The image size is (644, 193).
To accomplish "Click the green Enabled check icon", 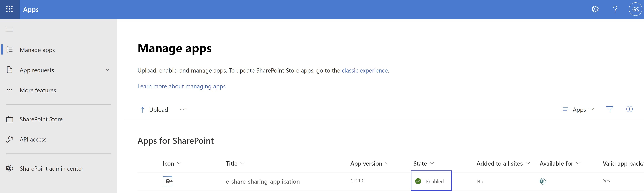I will (418, 181).
